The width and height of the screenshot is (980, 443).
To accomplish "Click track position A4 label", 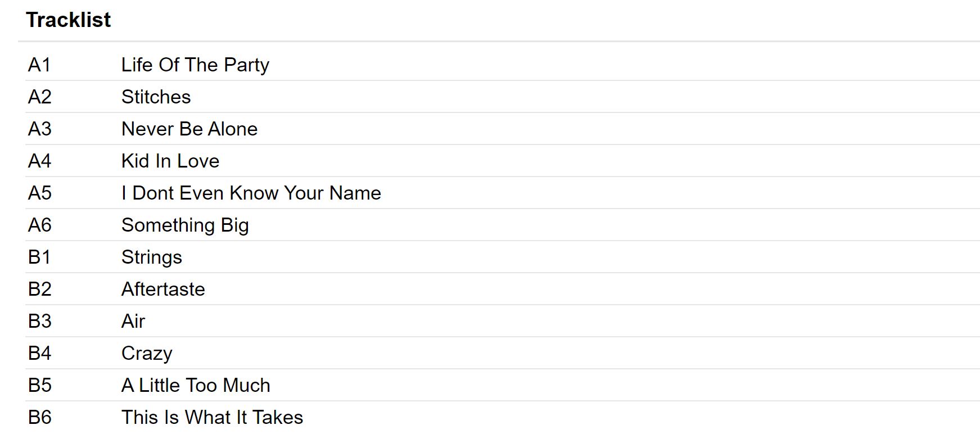I will click(x=39, y=161).
